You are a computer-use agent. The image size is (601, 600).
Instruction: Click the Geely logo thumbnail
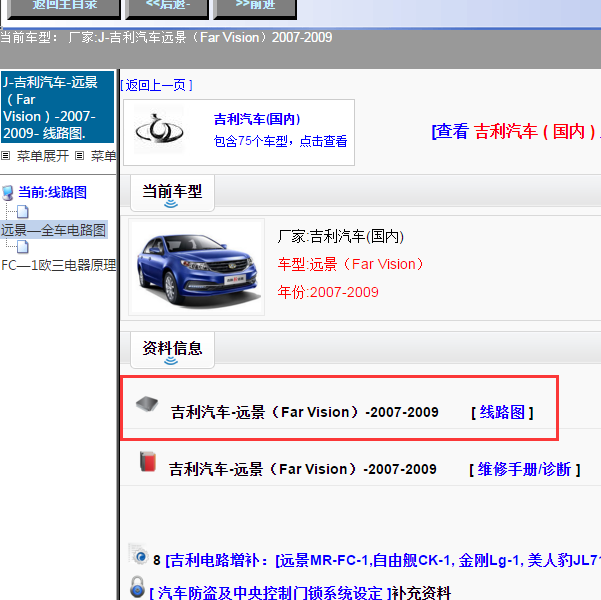159,129
